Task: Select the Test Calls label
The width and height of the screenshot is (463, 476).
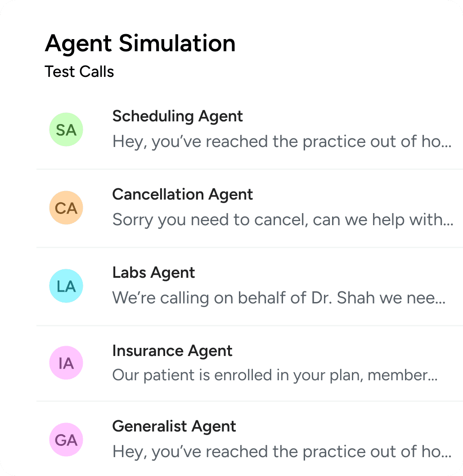Action: coord(79,71)
